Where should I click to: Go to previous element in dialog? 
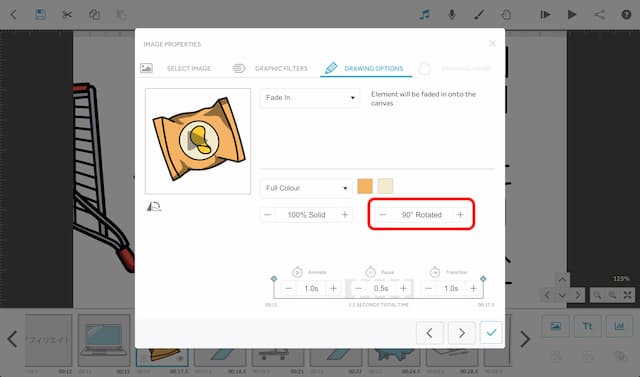tap(429, 333)
